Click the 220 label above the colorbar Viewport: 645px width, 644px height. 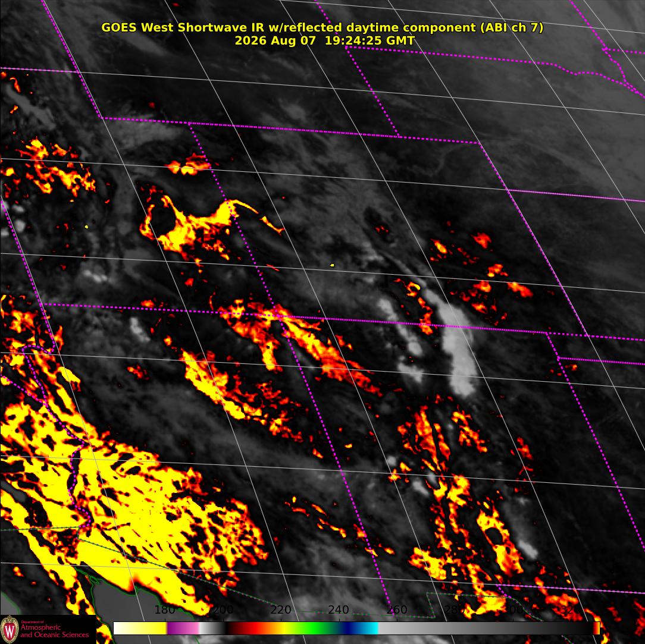(281, 610)
